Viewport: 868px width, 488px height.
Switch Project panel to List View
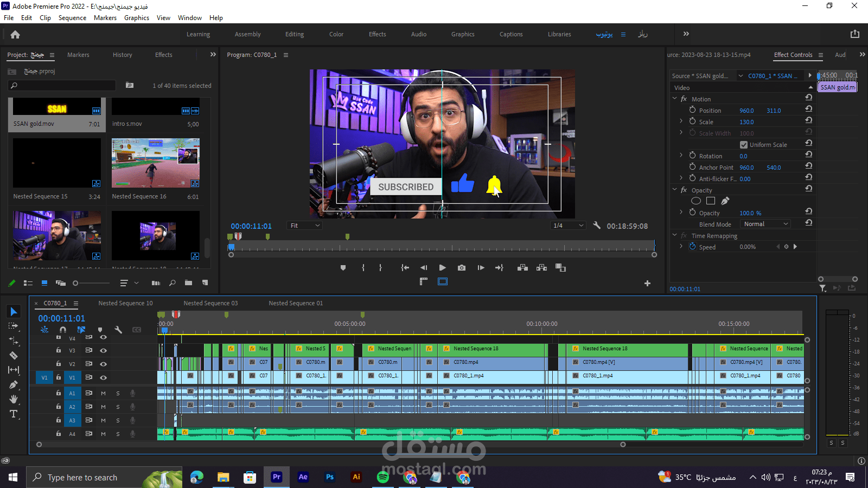coord(28,283)
